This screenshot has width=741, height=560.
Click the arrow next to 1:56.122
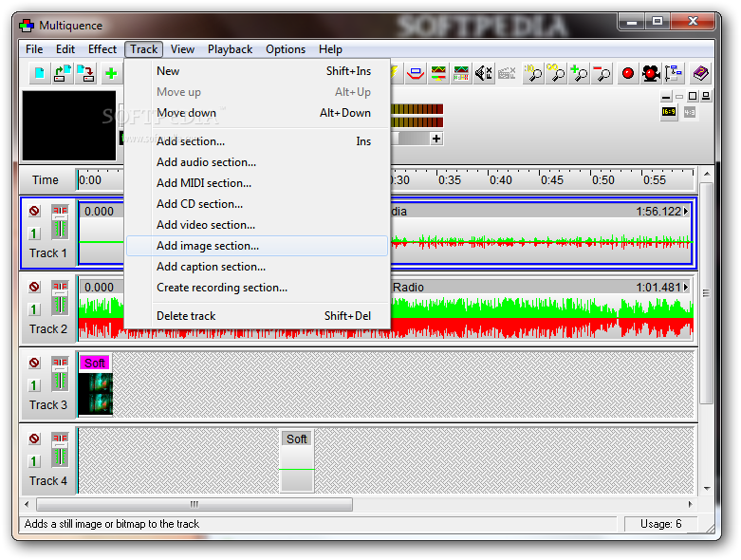686,212
